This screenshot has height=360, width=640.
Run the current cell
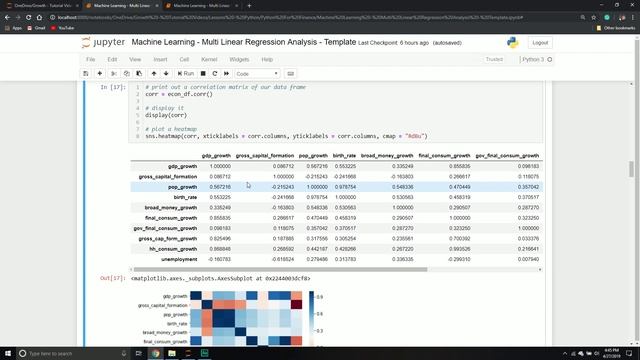point(186,73)
